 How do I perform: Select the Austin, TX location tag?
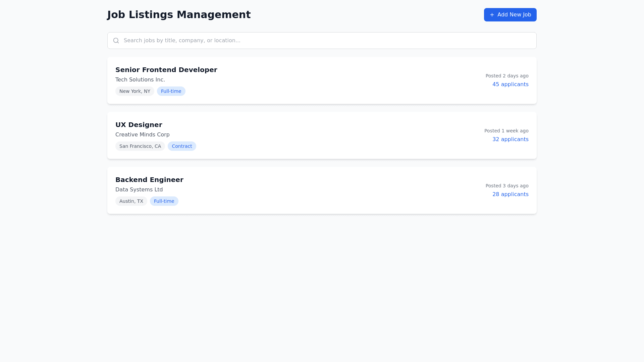pos(131,201)
